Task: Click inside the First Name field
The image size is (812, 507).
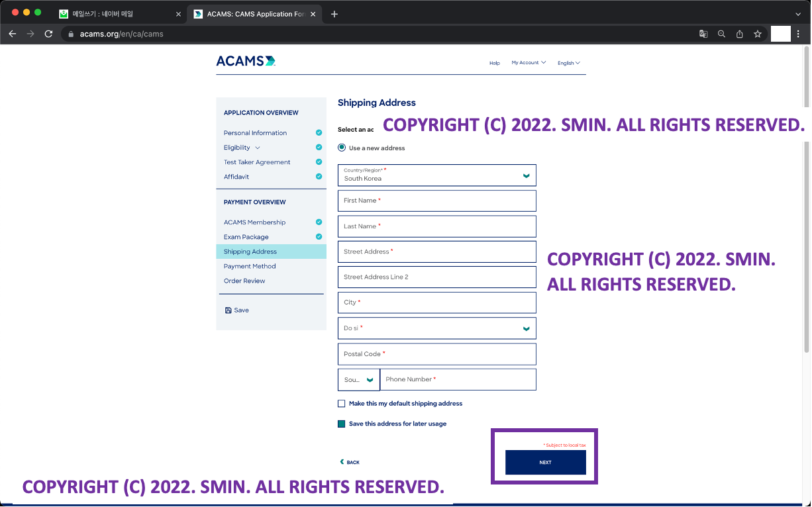Action: click(x=437, y=201)
